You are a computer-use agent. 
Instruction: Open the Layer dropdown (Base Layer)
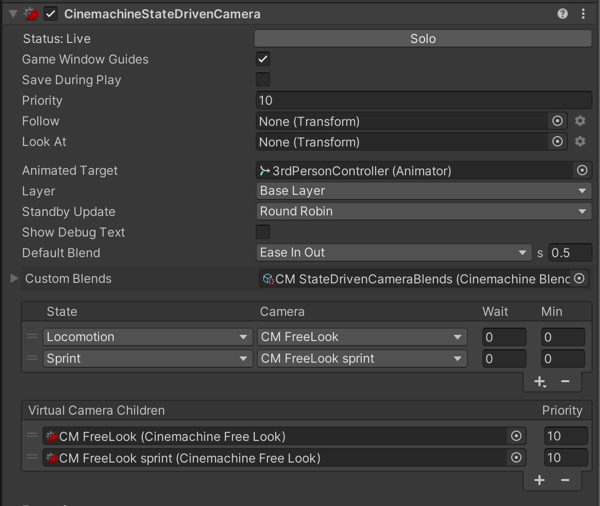[x=424, y=191]
